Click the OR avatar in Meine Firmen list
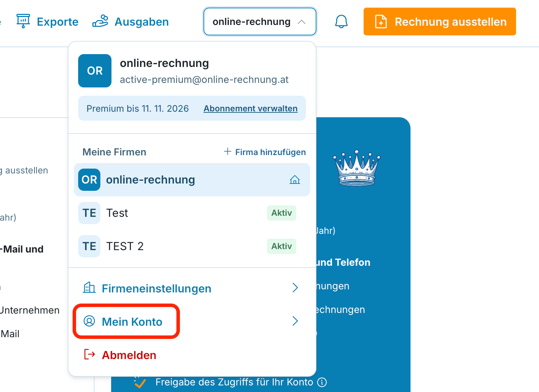Screen dimensions: 539x392 tap(89, 180)
